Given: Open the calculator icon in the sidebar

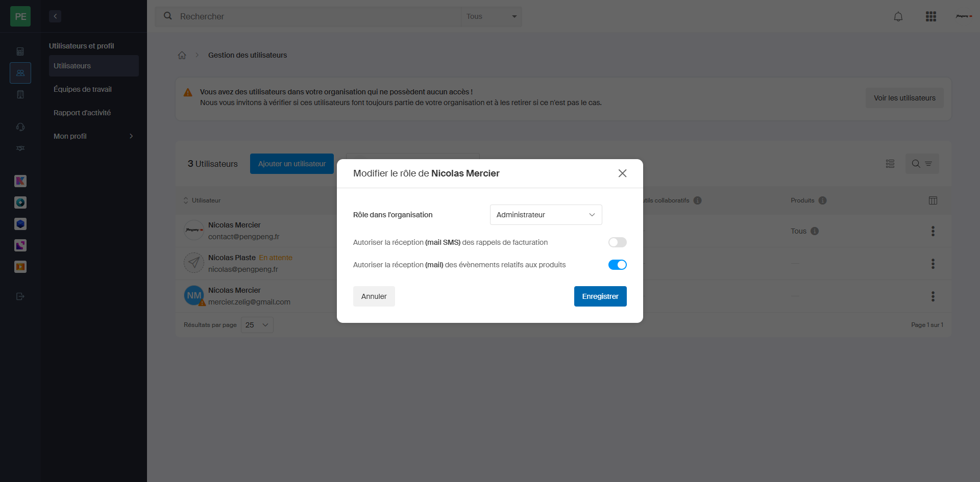Looking at the screenshot, I should pos(20,52).
